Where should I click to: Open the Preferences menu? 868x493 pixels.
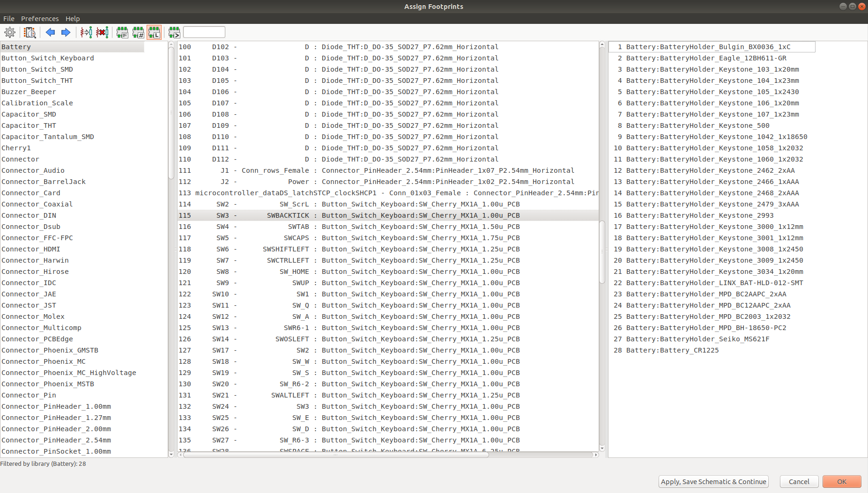[40, 19]
